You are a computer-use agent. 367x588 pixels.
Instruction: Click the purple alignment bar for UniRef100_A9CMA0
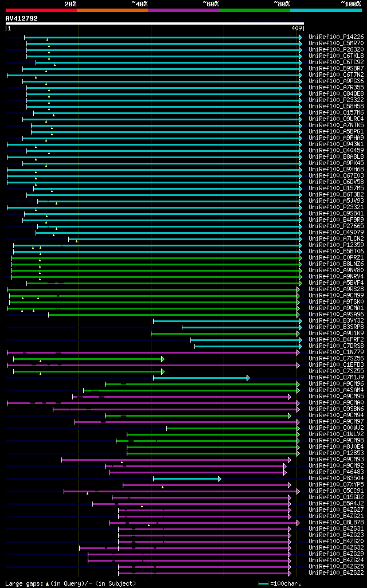153,403
